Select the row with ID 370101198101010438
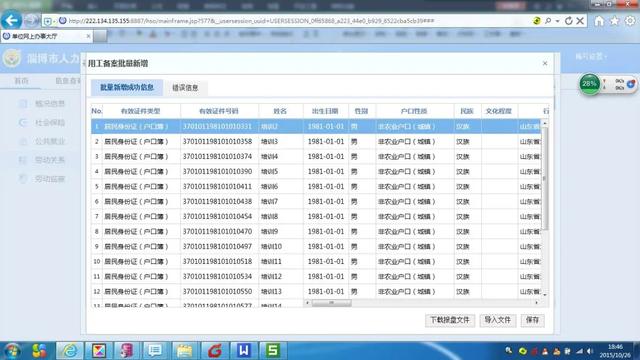This screenshot has width=640, height=360. (316, 202)
